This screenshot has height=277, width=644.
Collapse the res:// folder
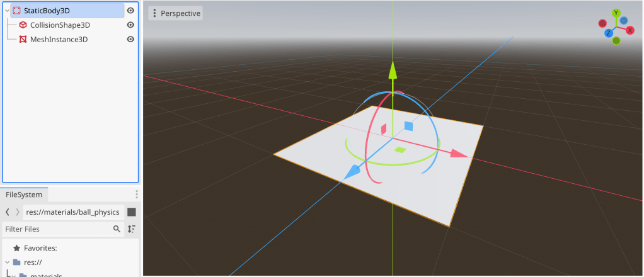tap(7, 262)
